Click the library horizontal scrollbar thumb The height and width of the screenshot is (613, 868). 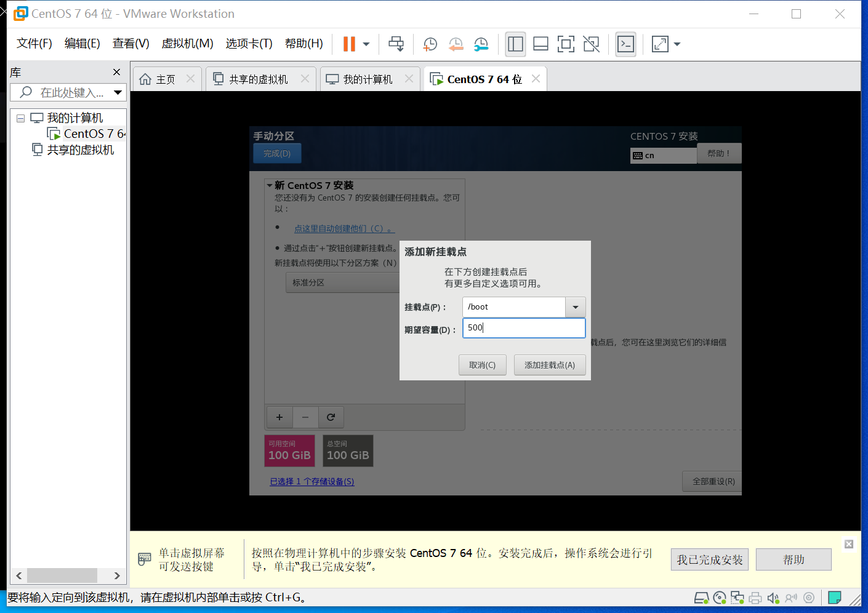[62, 575]
